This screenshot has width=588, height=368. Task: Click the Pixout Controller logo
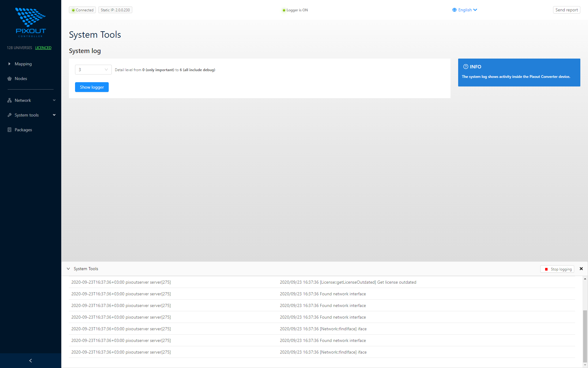point(30,22)
